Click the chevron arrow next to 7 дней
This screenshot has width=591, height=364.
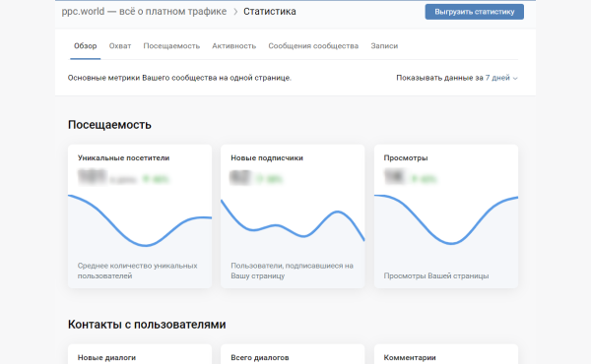point(515,79)
